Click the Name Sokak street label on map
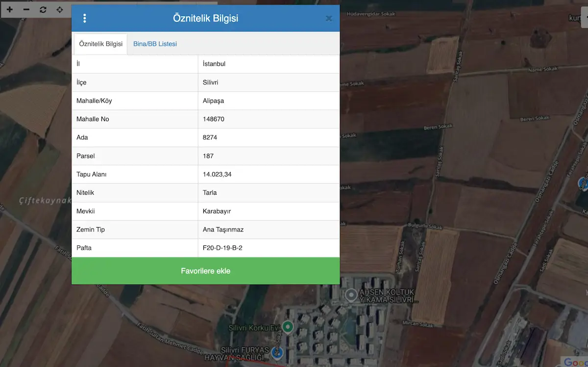 [x=542, y=70]
